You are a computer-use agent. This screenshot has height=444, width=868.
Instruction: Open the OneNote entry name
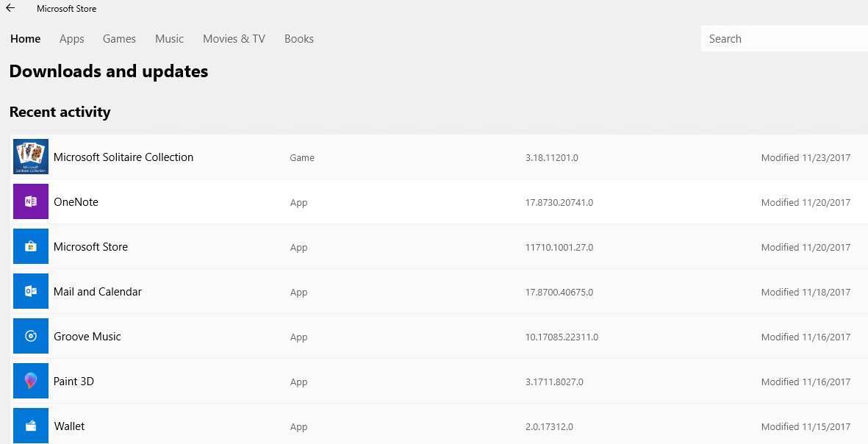pyautogui.click(x=76, y=202)
